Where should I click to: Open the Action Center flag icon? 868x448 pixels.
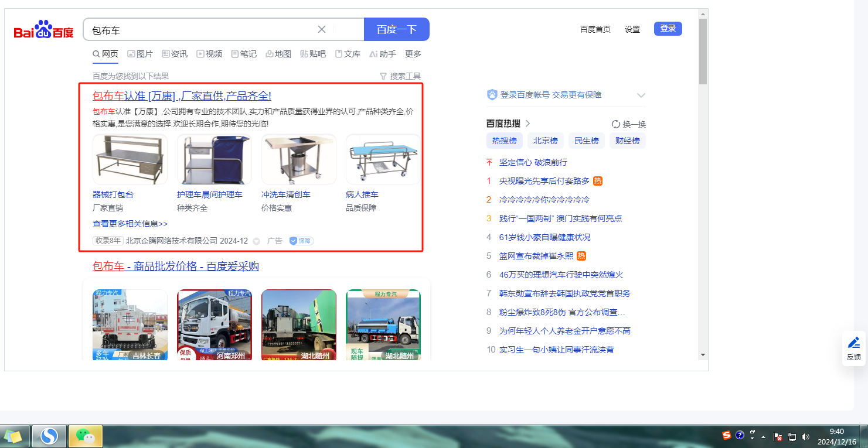pos(778,436)
